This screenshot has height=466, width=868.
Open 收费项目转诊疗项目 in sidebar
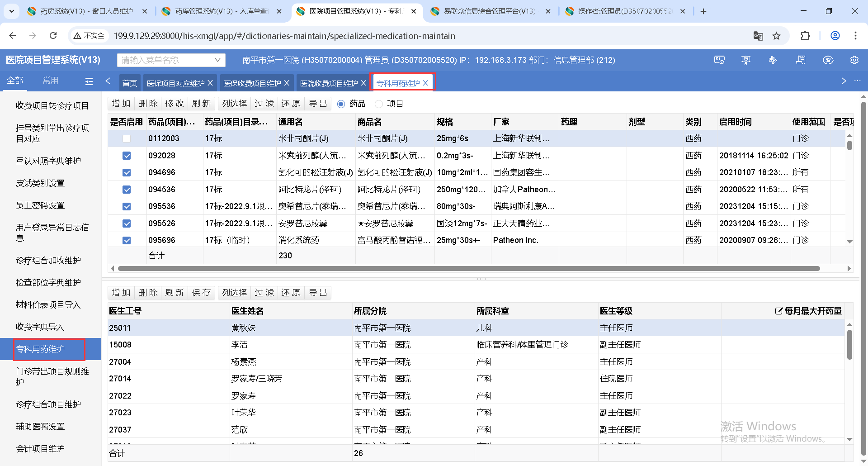coord(52,105)
